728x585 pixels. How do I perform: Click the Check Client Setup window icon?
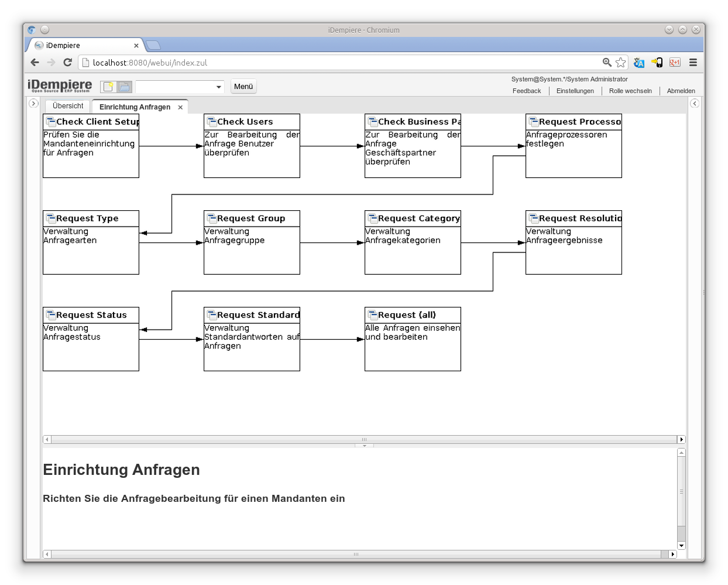[x=50, y=121]
